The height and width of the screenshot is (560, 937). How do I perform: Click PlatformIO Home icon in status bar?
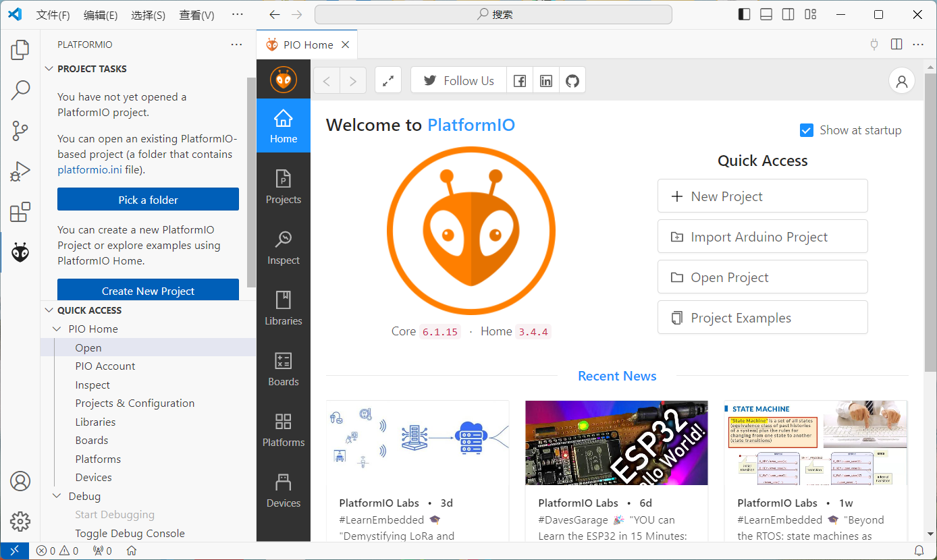(132, 551)
